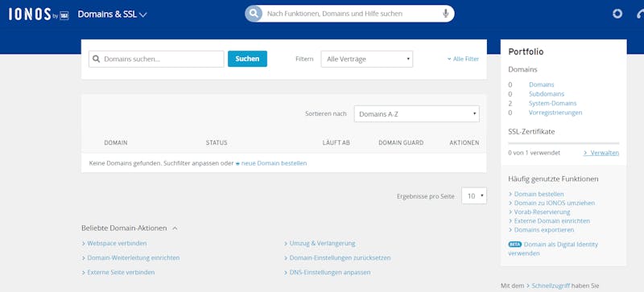644x292 pixels.
Task: Click the circular refresh icon in header
Action: point(617,14)
